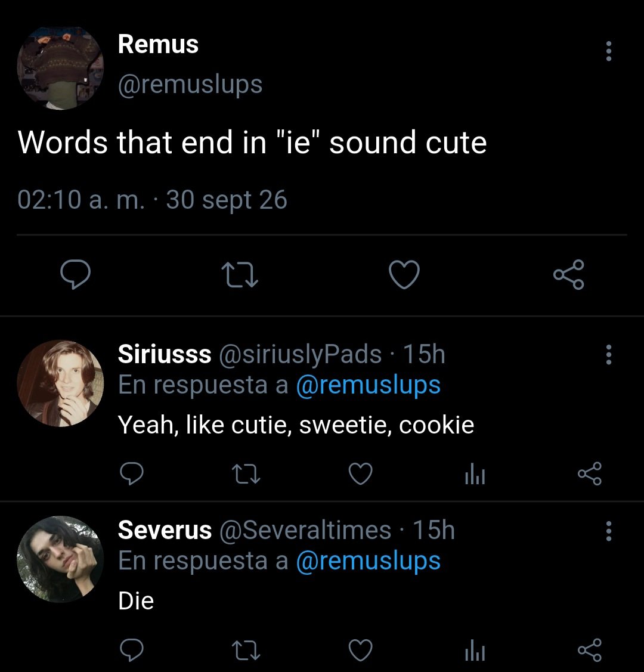The width and height of the screenshot is (644, 672).
Task: Retweet Severus's "Die" reply
Action: pos(246,651)
